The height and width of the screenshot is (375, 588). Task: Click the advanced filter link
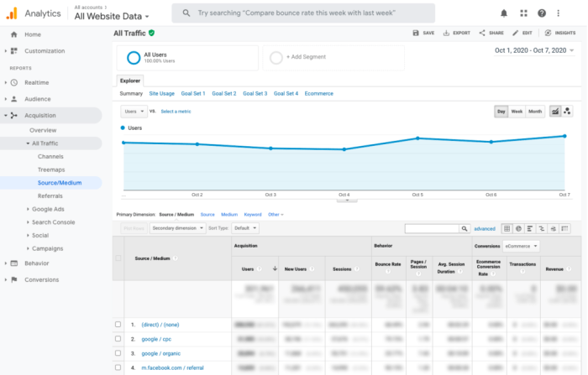(485, 228)
